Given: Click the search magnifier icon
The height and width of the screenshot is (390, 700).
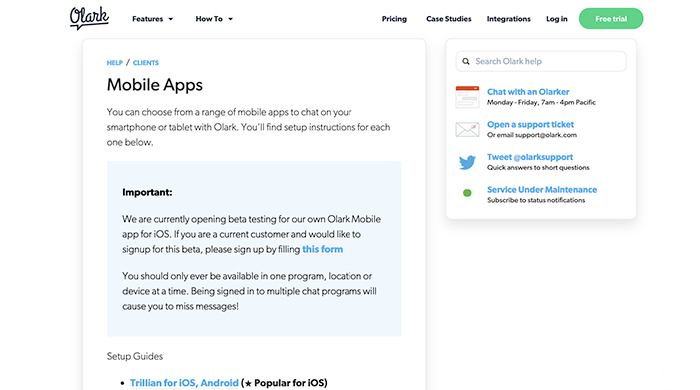Looking at the screenshot, I should pos(466,62).
